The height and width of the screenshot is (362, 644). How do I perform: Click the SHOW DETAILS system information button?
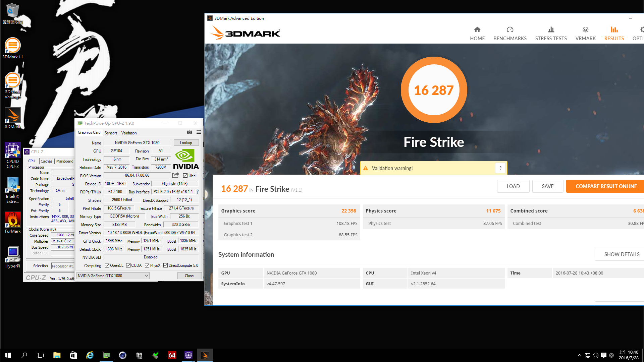pos(622,254)
